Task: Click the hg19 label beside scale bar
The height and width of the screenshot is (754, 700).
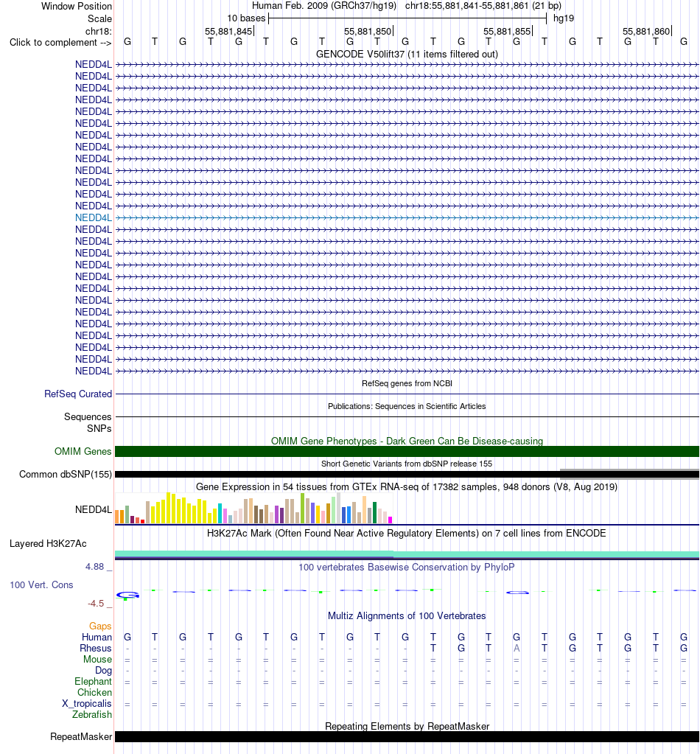Action: coord(564,18)
